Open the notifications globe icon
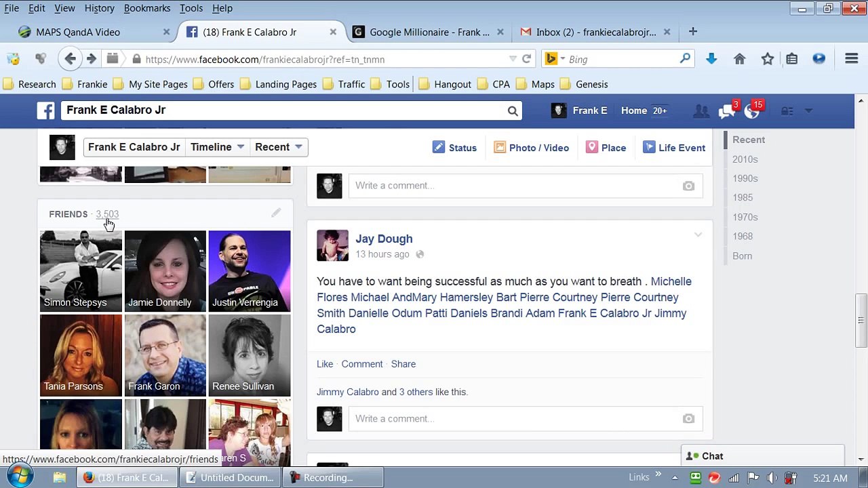The width and height of the screenshot is (868, 488). pyautogui.click(x=752, y=110)
